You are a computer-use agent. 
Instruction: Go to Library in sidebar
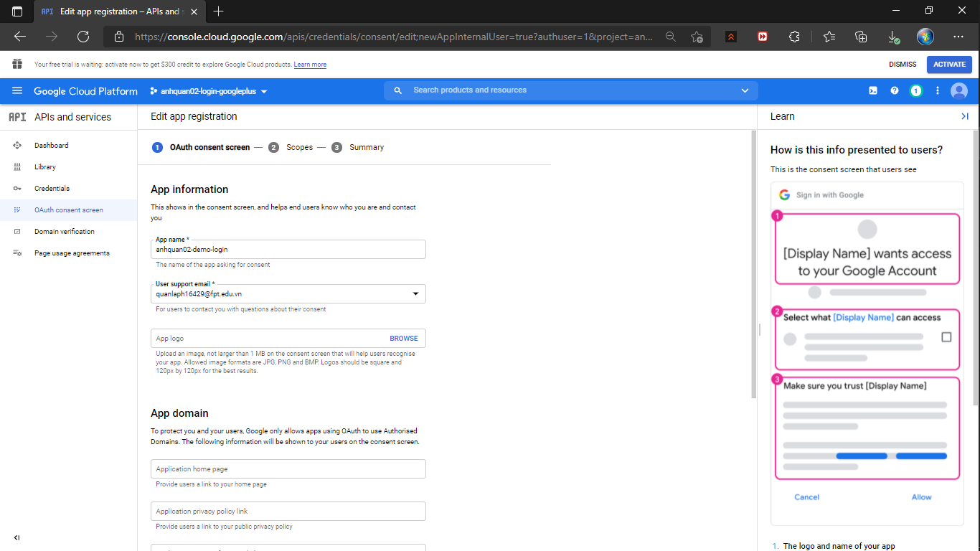(x=45, y=167)
